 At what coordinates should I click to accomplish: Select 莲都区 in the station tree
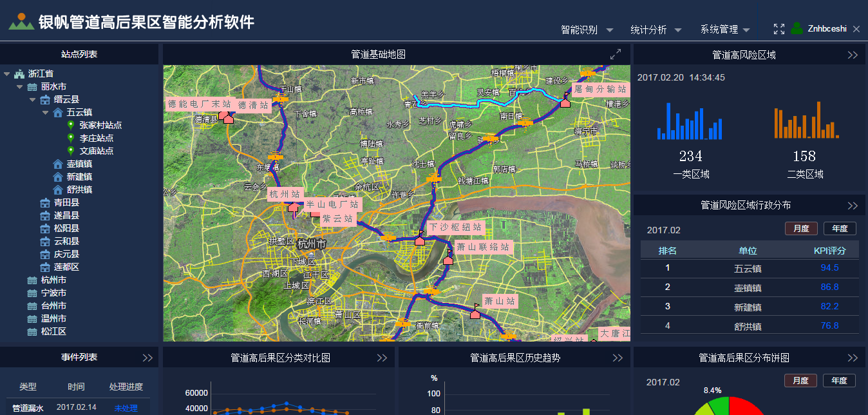(66, 267)
